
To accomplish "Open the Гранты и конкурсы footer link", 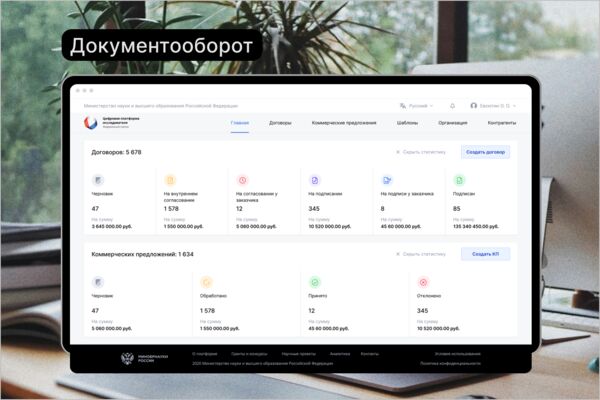I will 249,354.
